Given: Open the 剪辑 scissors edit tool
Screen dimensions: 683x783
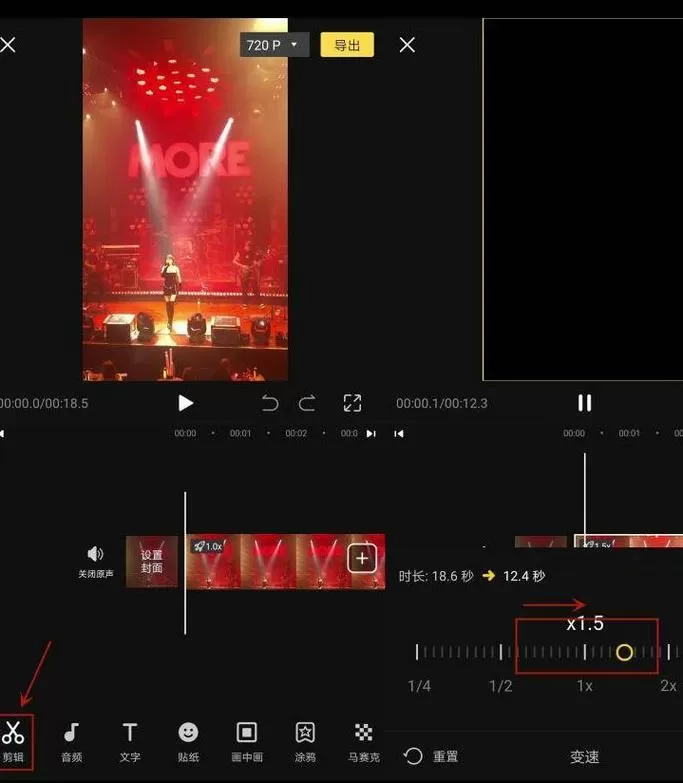Looking at the screenshot, I should [x=13, y=741].
